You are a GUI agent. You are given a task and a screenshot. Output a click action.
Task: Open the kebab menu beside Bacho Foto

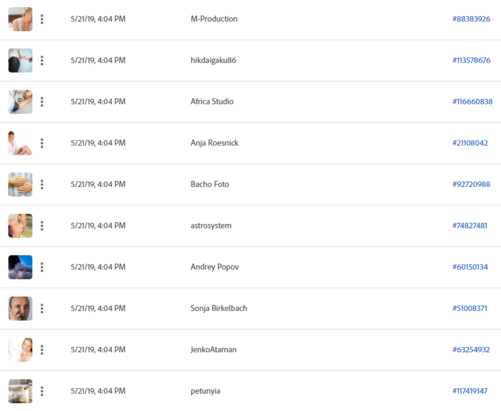(x=42, y=184)
